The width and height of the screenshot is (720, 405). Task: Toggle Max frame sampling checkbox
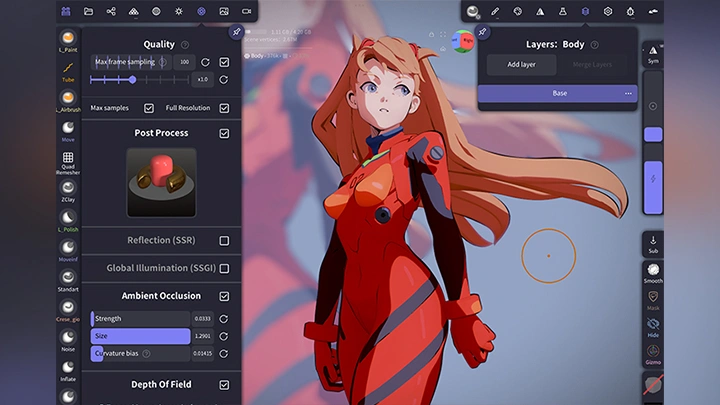coord(224,62)
